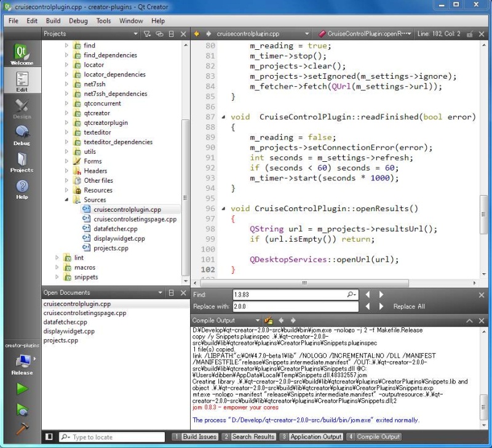Split the Open Documents panel
492x448 pixels.
point(172,292)
